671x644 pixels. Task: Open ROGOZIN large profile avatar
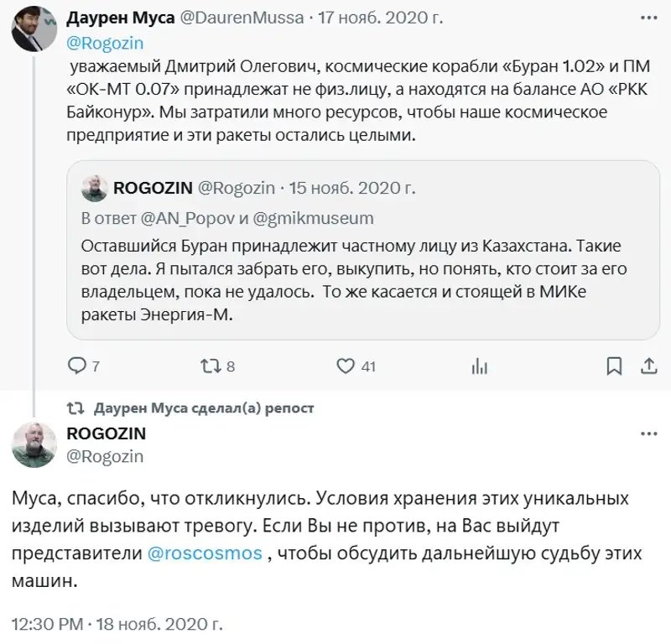coord(34,445)
